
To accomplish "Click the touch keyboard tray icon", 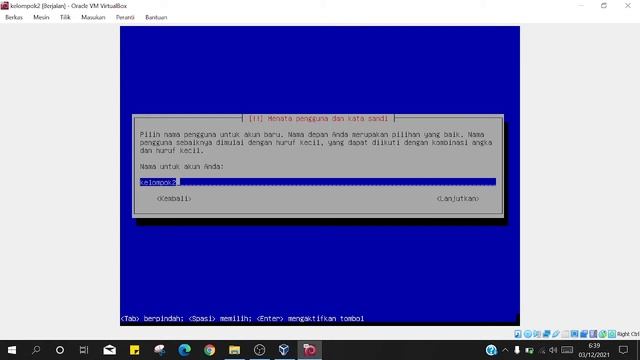I will coord(567,350).
